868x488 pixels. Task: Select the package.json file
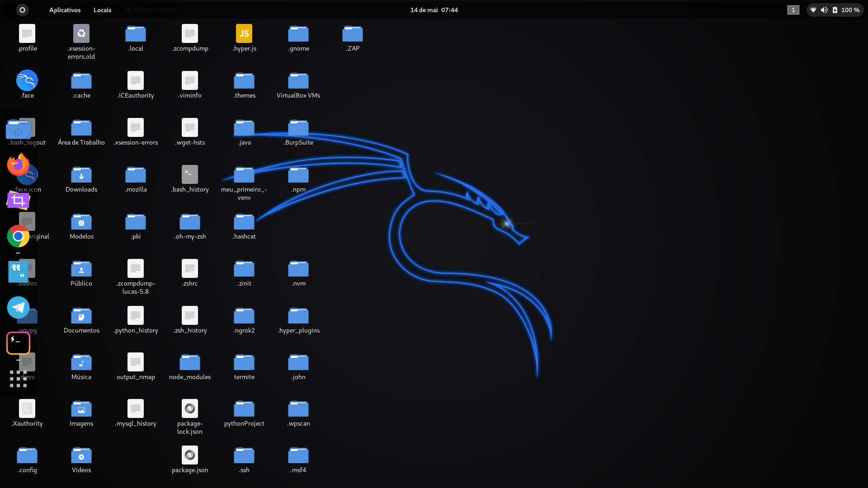pyautogui.click(x=190, y=455)
